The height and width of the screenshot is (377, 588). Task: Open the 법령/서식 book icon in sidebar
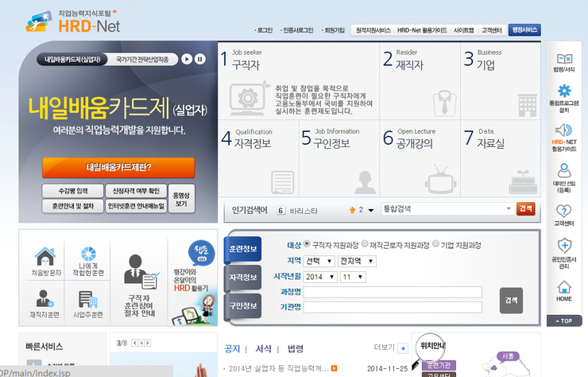563,60
